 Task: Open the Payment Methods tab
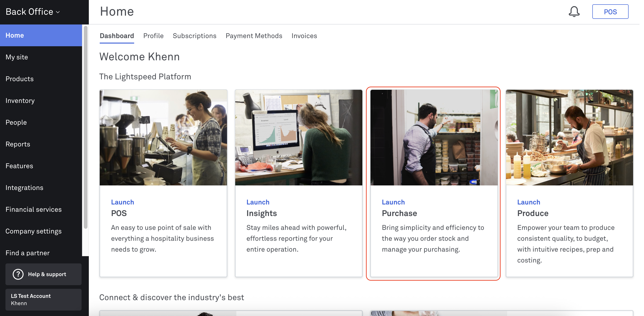[x=254, y=36]
